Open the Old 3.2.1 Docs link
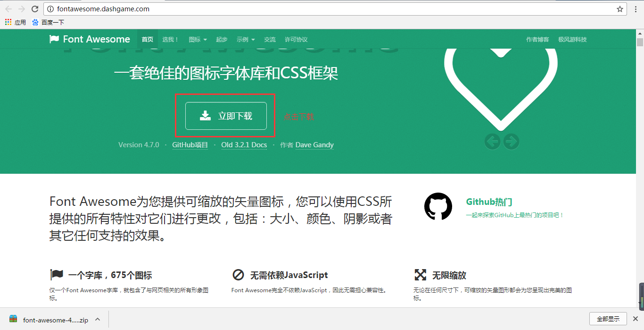The image size is (644, 330). point(244,145)
